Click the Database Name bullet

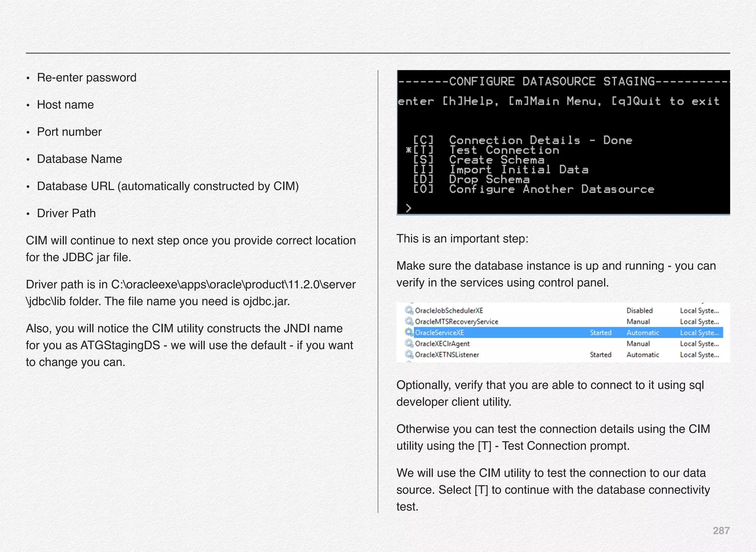(x=79, y=159)
